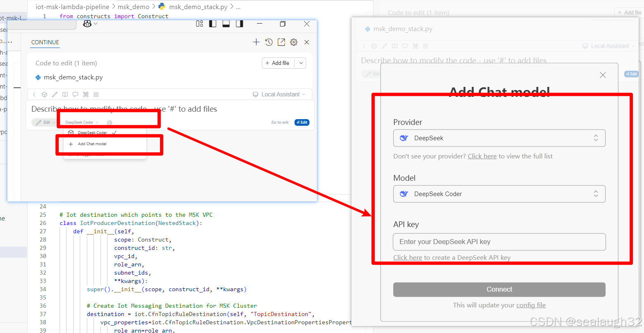Screen dimensions: 644x333
Task: Open the DeepSeek Coder model selector
Action: (x=82, y=122)
